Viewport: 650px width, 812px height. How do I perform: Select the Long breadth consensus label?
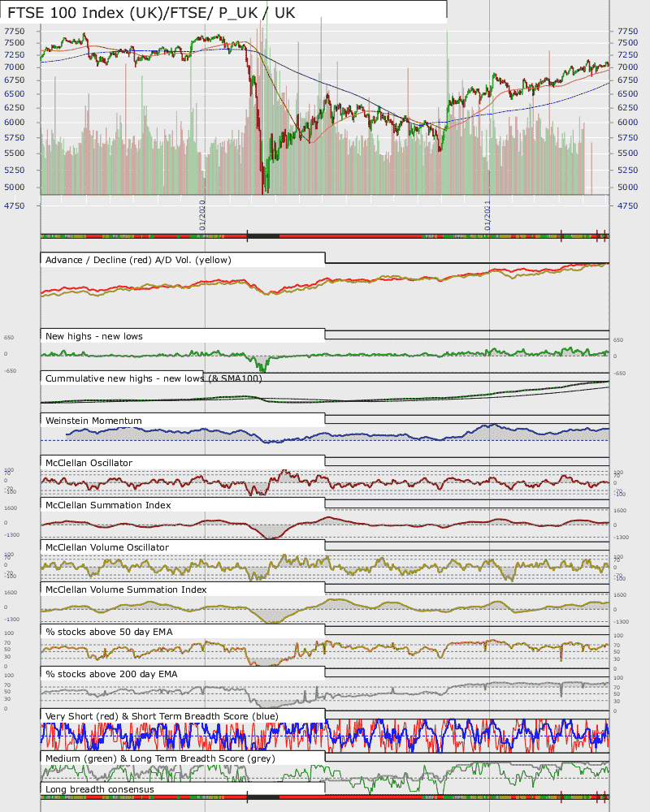tap(99, 789)
